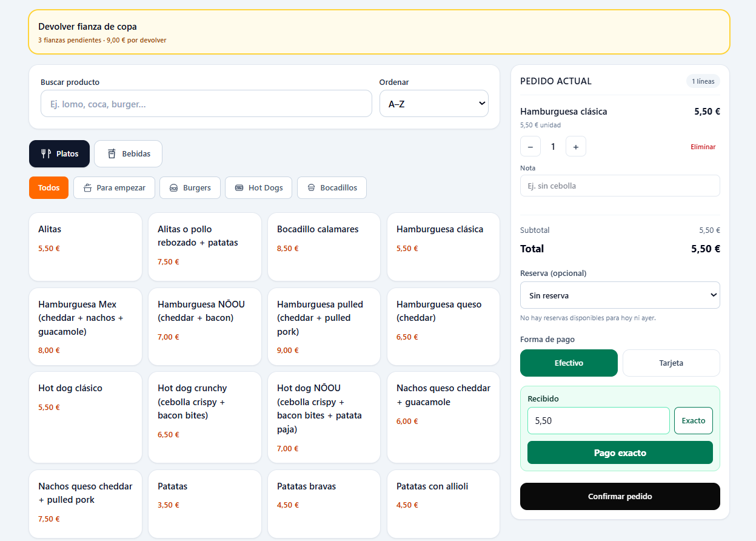This screenshot has width=756, height=541.
Task: Confirm the order with Confirmar pedido
Action: click(x=620, y=496)
